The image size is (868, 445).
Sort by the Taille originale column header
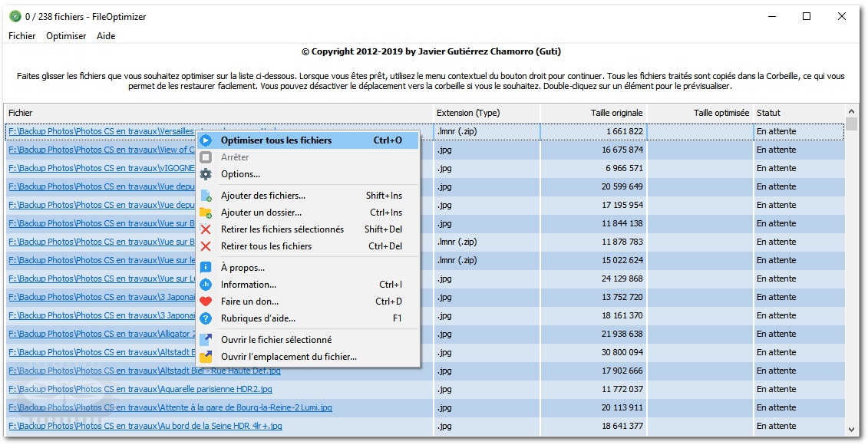pos(593,113)
